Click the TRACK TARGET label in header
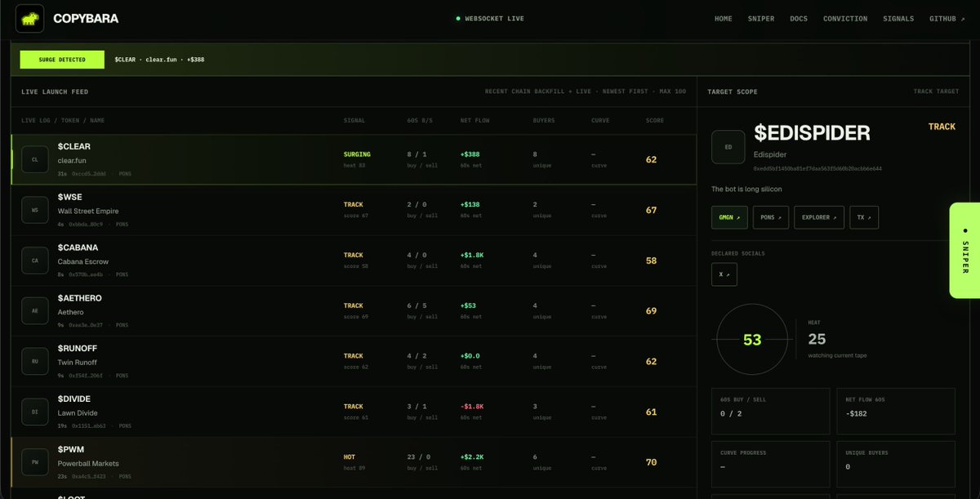The image size is (980, 499). pos(936,91)
